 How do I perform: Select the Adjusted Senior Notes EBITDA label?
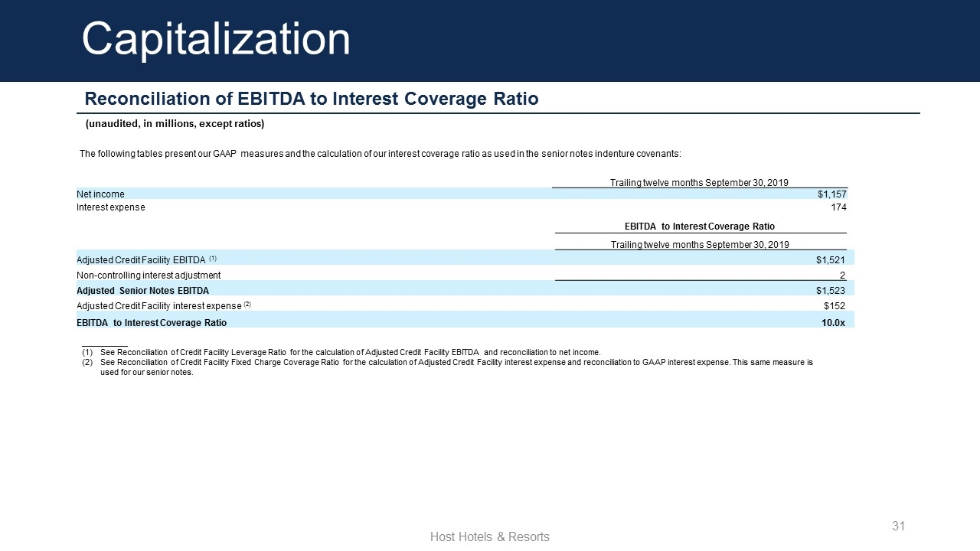pyautogui.click(x=142, y=291)
